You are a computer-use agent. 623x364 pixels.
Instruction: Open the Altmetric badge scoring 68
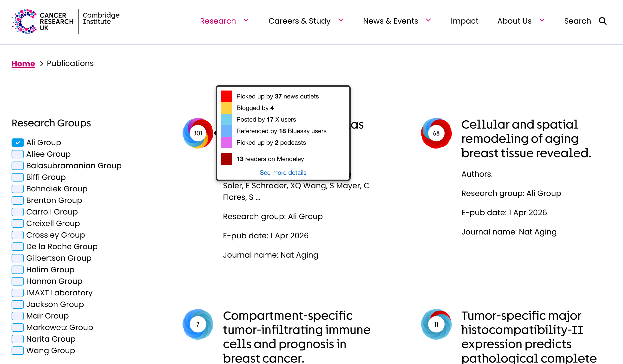pos(436,133)
